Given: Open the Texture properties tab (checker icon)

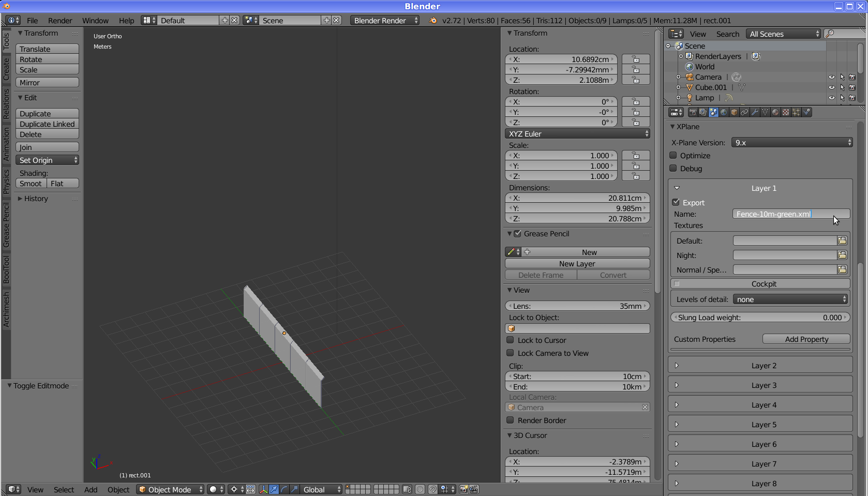Looking at the screenshot, I should coord(786,112).
